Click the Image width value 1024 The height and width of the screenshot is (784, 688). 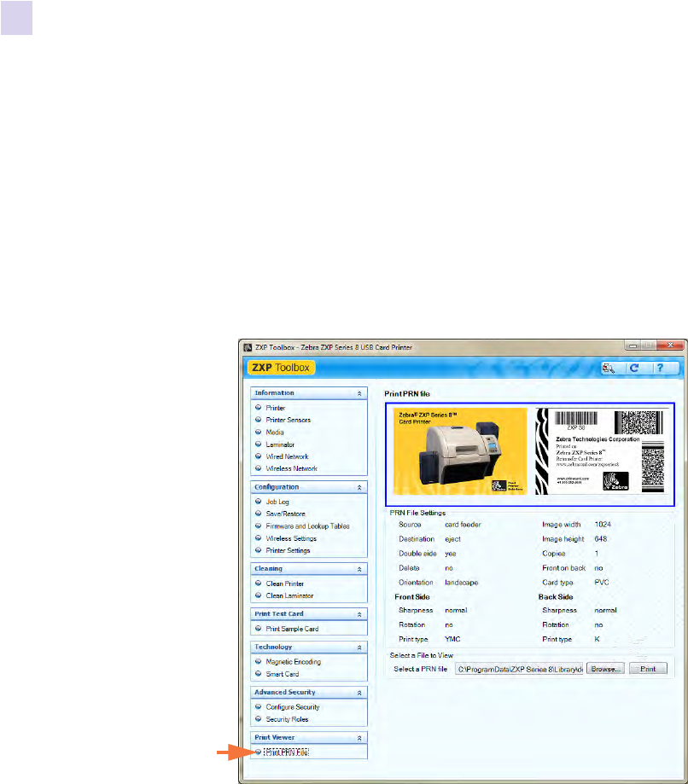click(x=603, y=525)
